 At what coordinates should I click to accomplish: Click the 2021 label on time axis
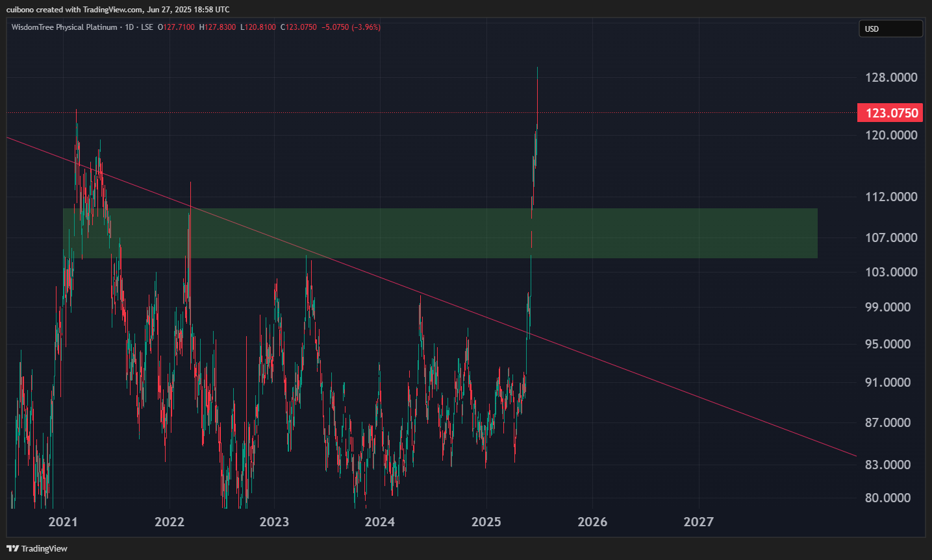coord(63,522)
